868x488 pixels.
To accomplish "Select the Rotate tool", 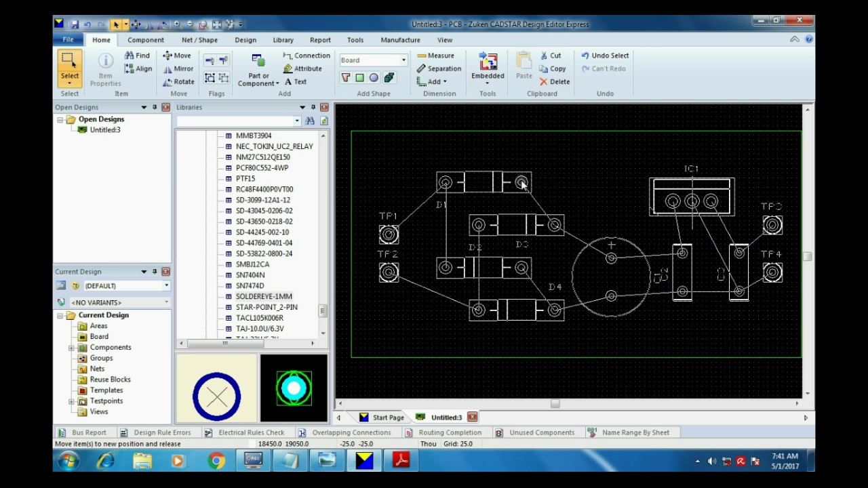I will click(178, 81).
